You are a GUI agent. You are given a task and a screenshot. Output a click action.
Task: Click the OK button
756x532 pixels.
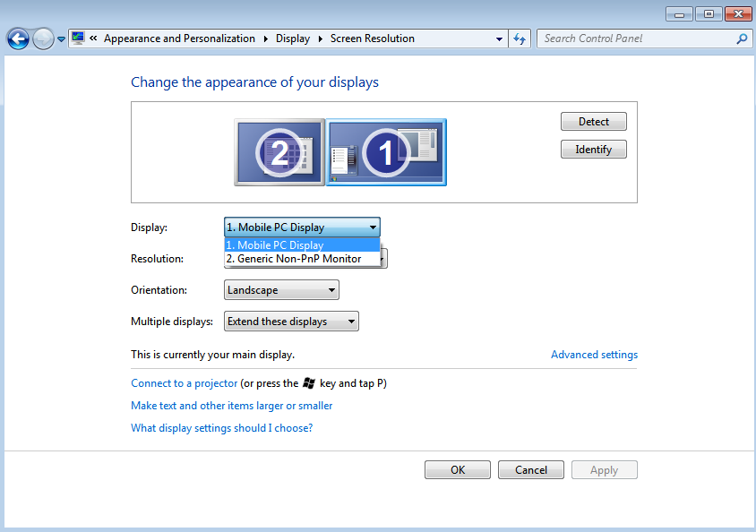458,470
